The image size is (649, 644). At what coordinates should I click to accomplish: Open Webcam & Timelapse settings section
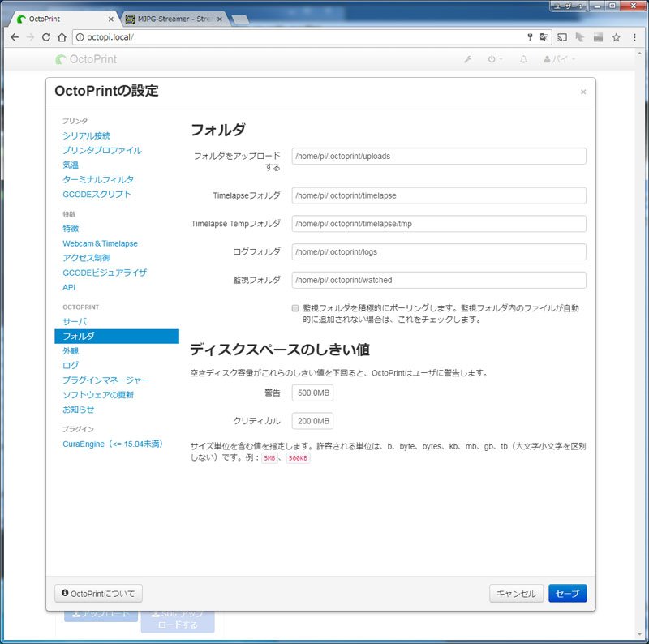coord(100,243)
